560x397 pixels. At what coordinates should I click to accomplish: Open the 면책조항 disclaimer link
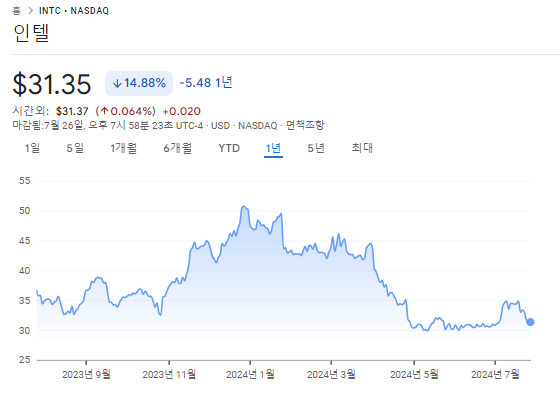(x=305, y=125)
